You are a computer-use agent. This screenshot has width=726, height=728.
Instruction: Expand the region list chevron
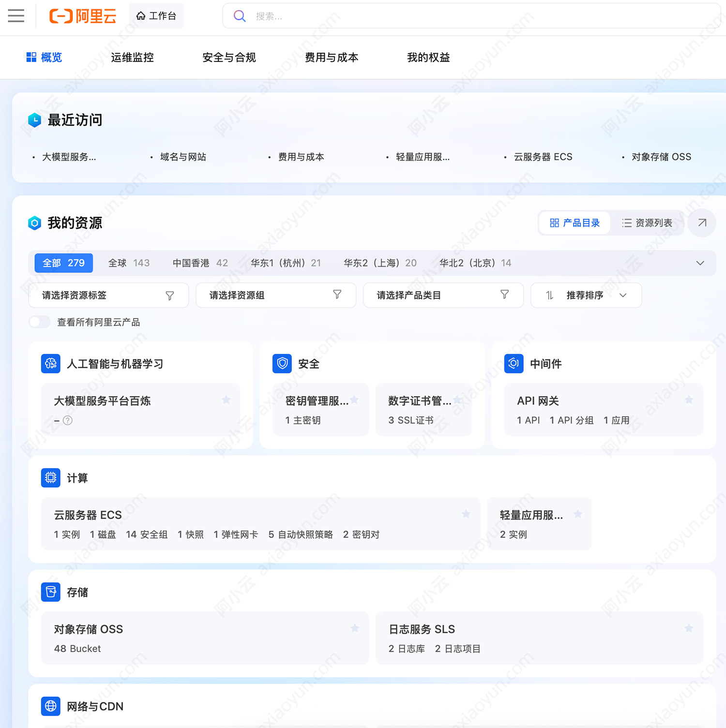[700, 263]
